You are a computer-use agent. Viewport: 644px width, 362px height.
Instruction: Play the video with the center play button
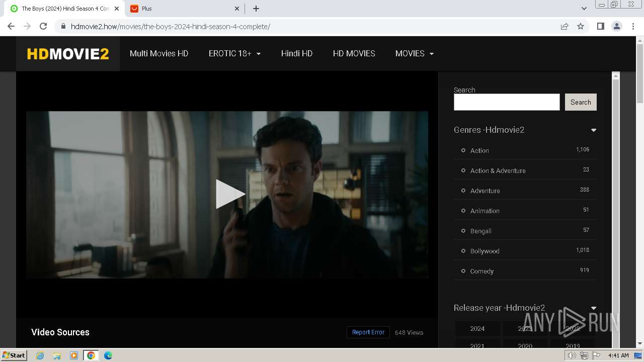coord(230,194)
